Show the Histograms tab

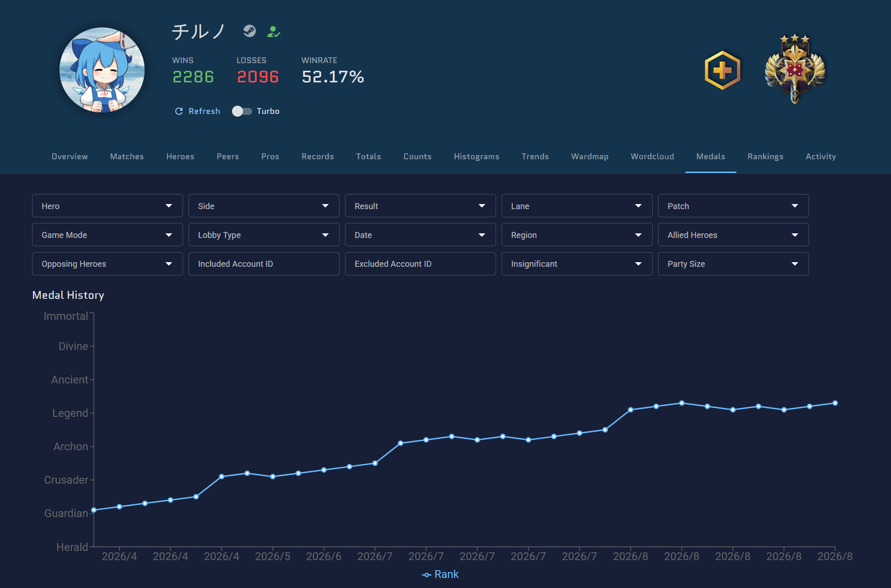476,156
